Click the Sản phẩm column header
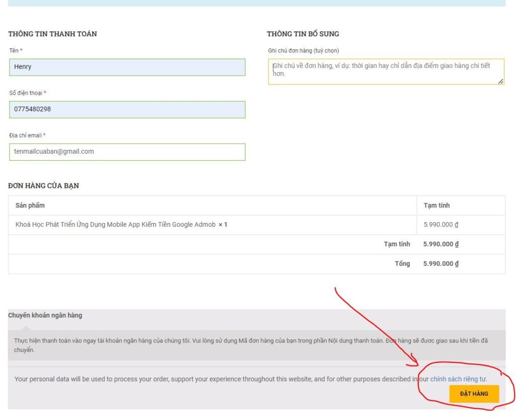516x420 pixels. 30,205
